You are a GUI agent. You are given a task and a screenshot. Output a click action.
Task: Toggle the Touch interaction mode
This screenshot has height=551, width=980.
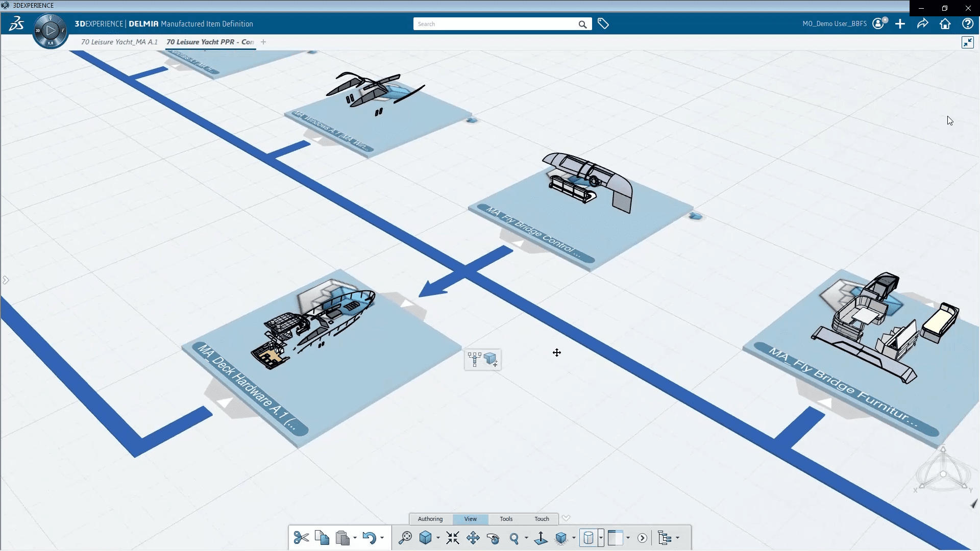click(x=542, y=518)
